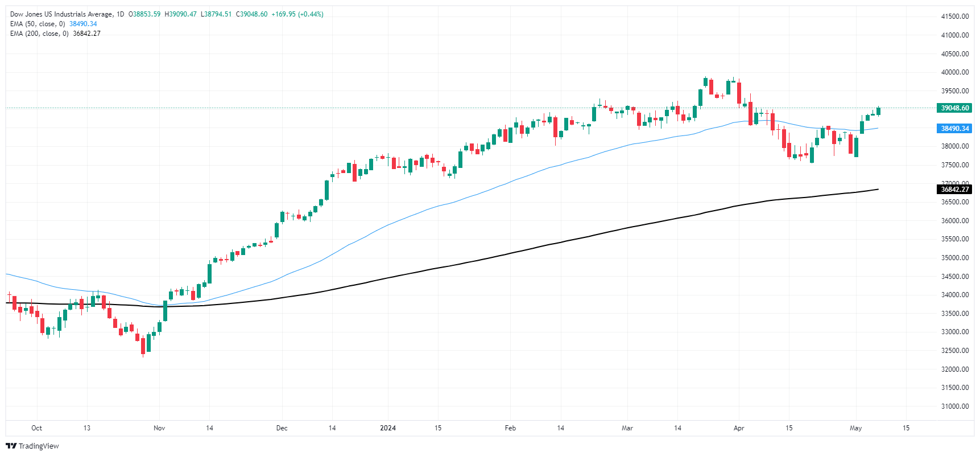Click the Nov label on the time axis
Image resolution: width=980 pixels, height=456 pixels.
coord(159,428)
